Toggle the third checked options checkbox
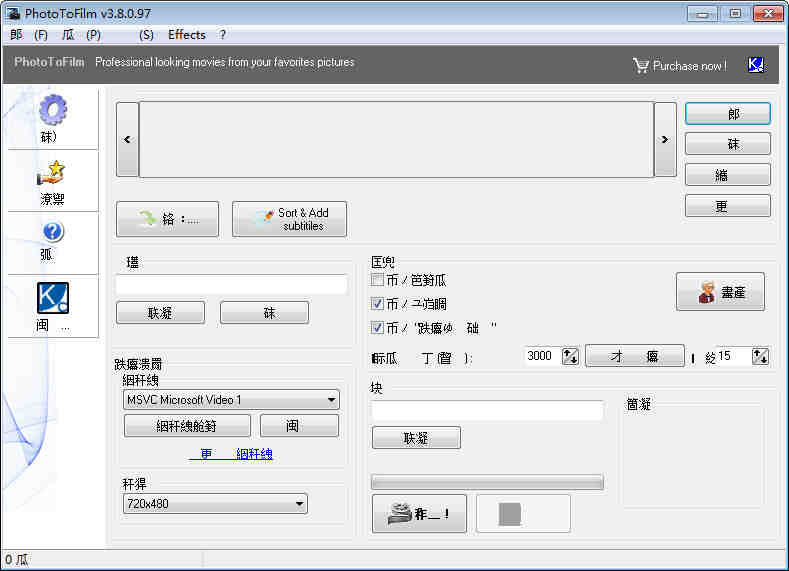 377,328
